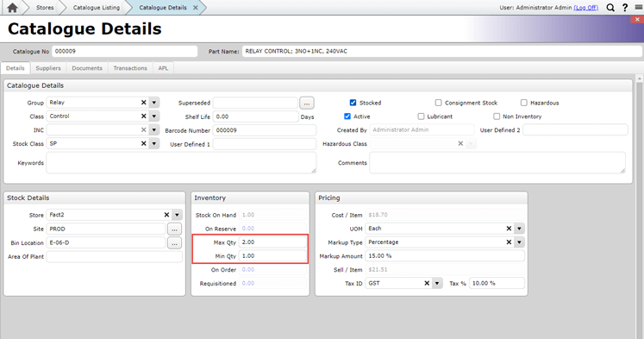The height and width of the screenshot is (339, 644).
Task: Toggle the Active checkbox
Action: (x=347, y=116)
